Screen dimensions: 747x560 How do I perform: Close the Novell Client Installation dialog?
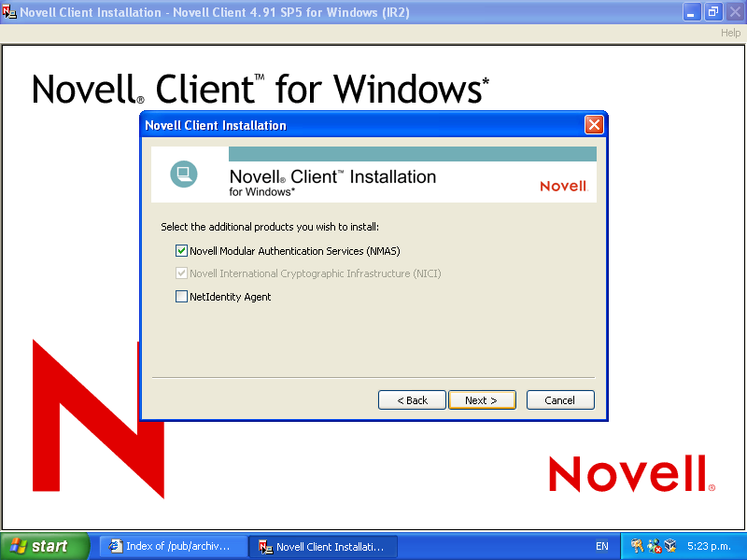point(594,125)
